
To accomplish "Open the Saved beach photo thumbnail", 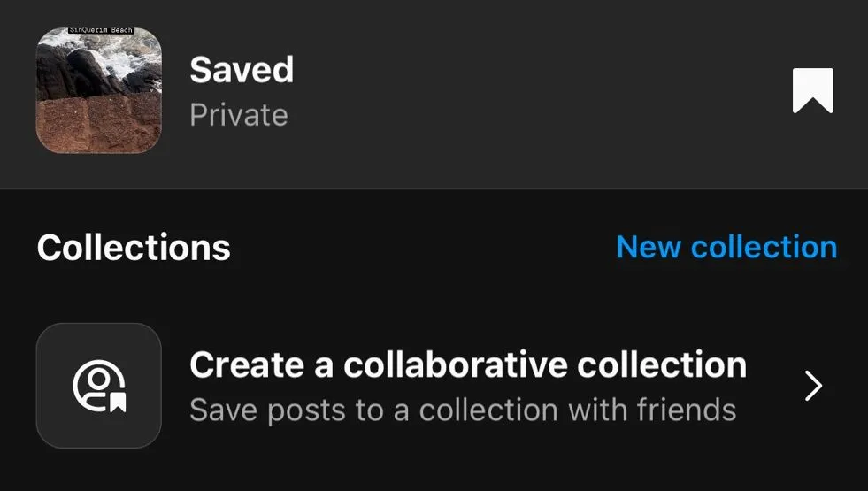I will [99, 90].
